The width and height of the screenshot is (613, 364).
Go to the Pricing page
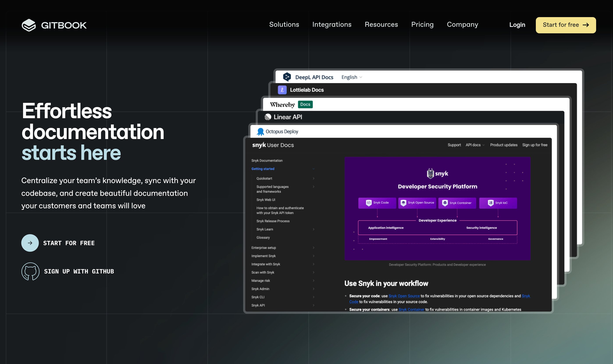coord(422,25)
